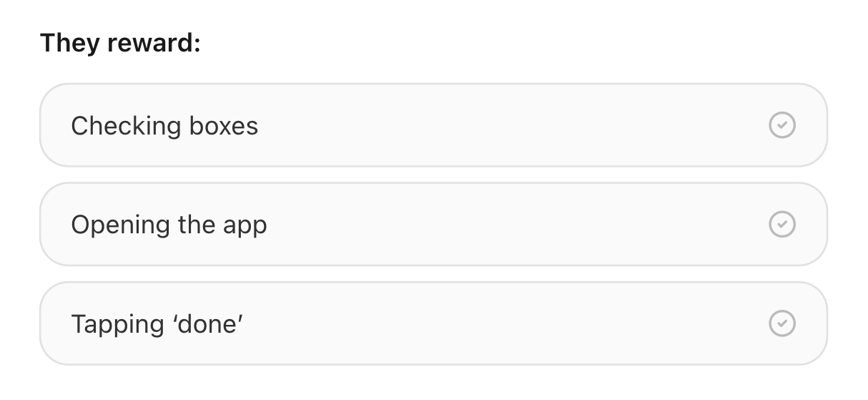Screen dimensions: 868x400
Task: Click the 'They reward:' heading text
Action: coord(121,43)
